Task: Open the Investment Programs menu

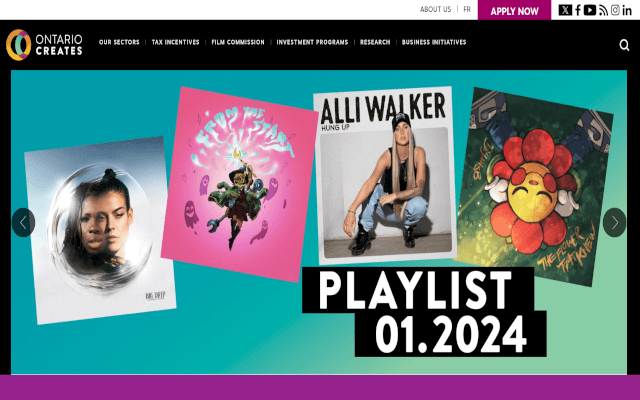Action: (x=312, y=42)
